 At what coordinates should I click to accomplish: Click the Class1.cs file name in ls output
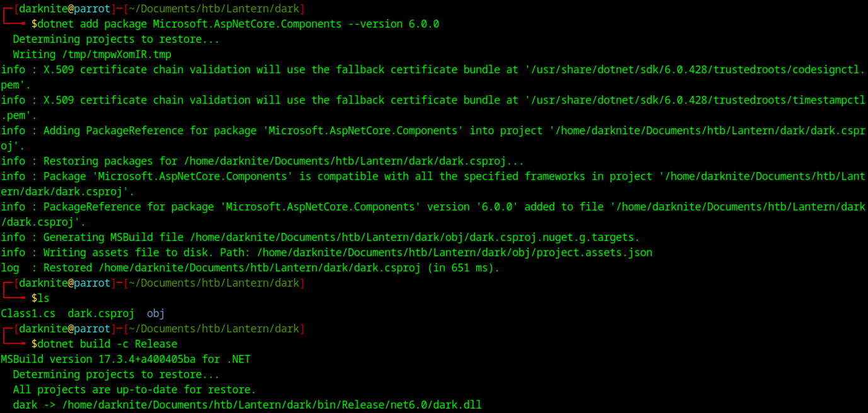pos(28,313)
